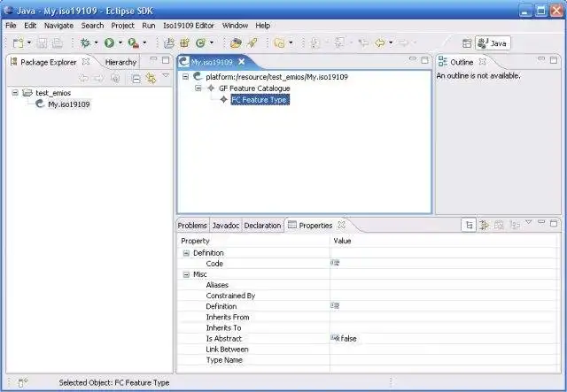Toggle Show Advanced Properties icon
567x392 pixels.
[484, 226]
